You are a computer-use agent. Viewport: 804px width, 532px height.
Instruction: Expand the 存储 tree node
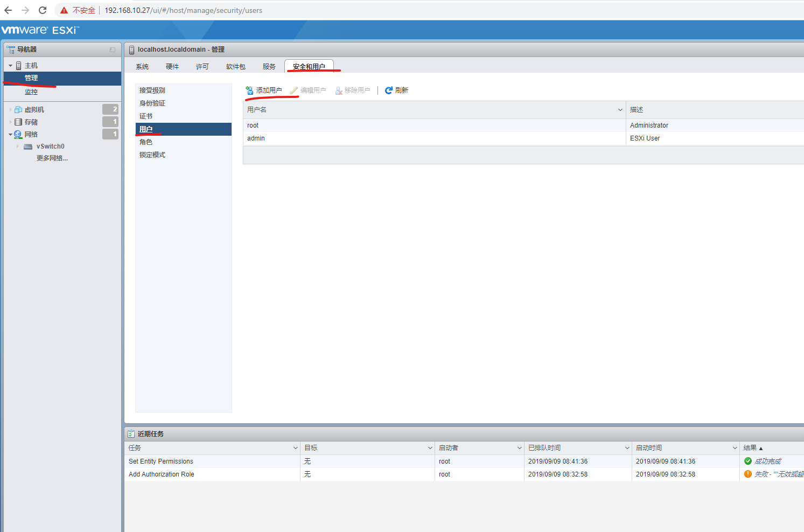coord(10,122)
